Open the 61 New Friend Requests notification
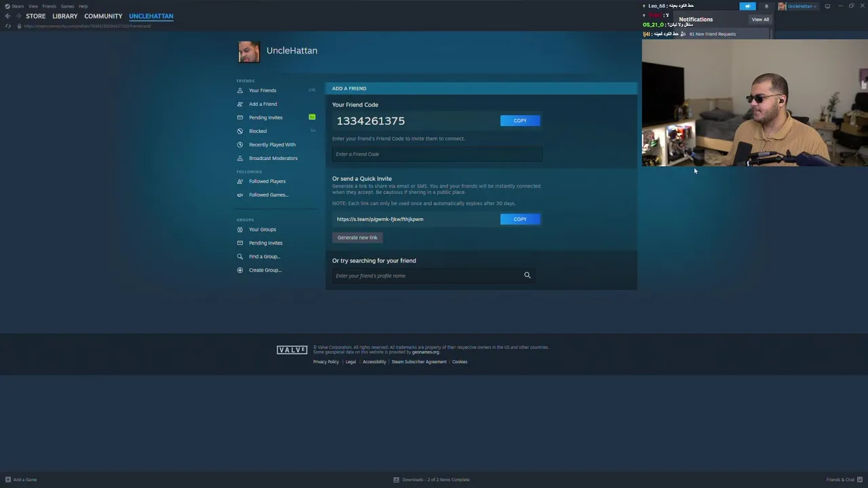Viewport: 868px width, 488px height. (712, 34)
